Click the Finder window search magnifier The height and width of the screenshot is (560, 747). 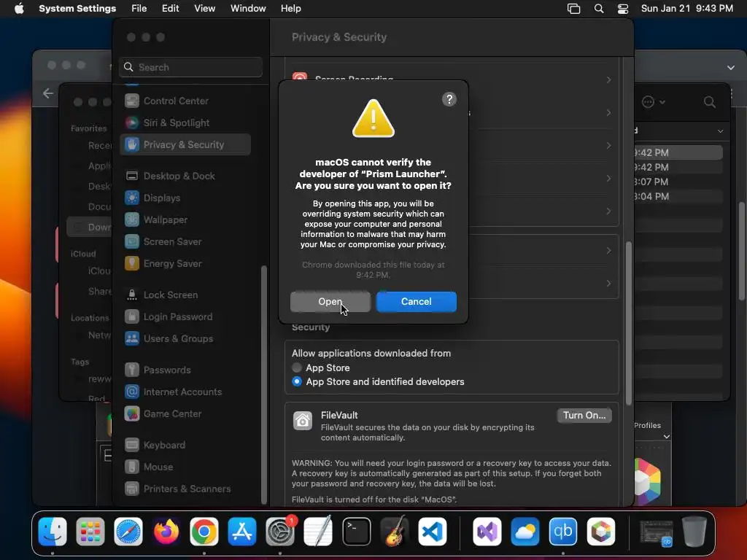(709, 102)
